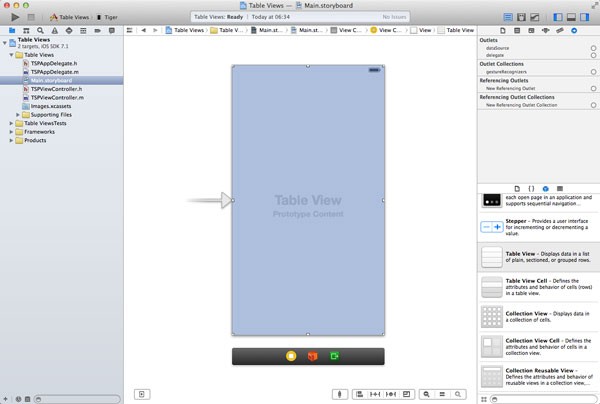600x404 pixels.
Task: Open the Project navigator tab
Action: click(x=12, y=31)
